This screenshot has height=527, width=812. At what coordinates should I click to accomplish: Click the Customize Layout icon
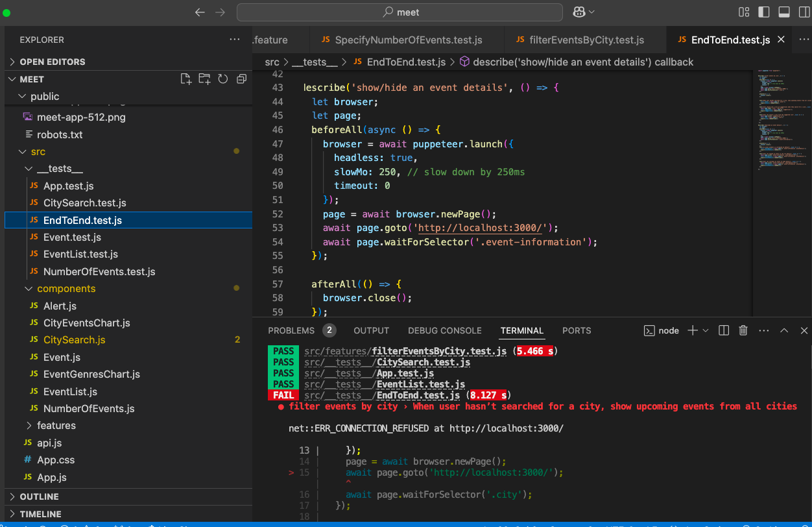(x=744, y=12)
